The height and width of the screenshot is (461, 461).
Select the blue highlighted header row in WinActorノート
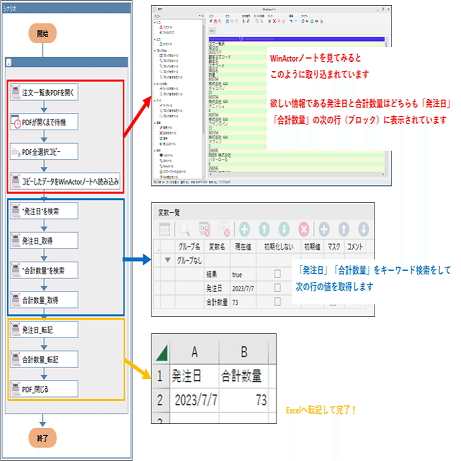pyautogui.click(x=296, y=39)
